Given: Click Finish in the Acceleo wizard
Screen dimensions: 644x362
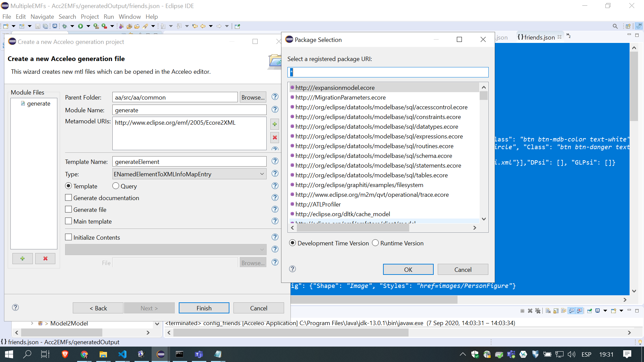Looking at the screenshot, I should [204, 308].
